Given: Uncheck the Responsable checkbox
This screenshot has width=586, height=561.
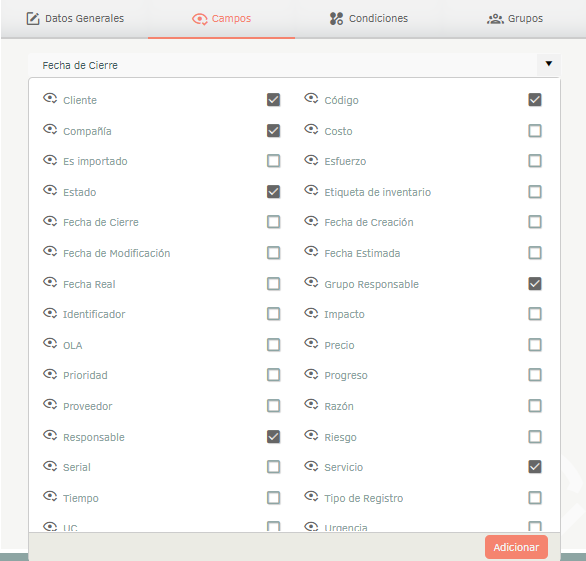Looking at the screenshot, I should (274, 437).
